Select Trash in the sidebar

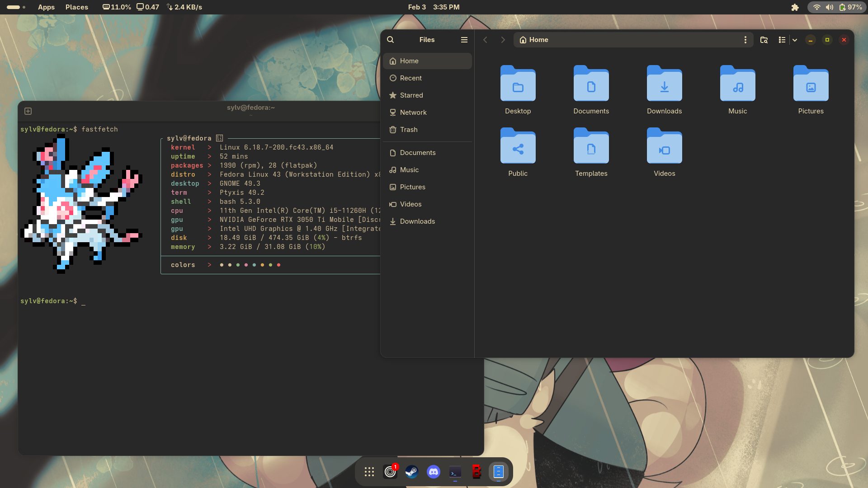[x=409, y=130]
